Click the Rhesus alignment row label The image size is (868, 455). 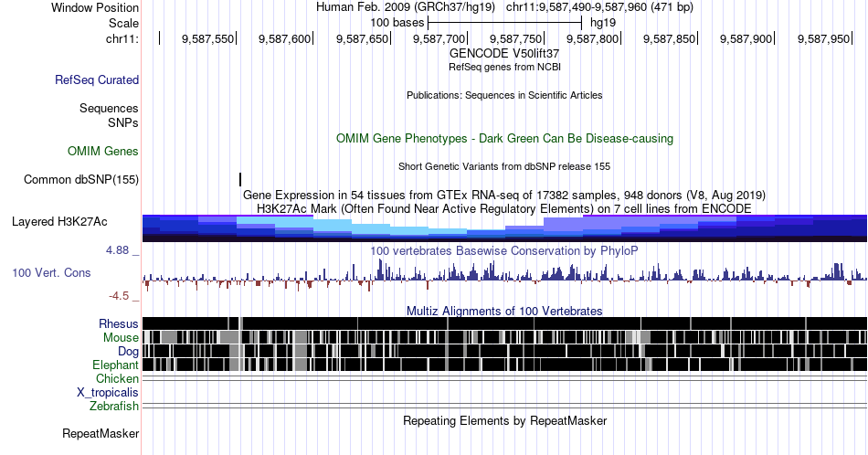point(119,323)
